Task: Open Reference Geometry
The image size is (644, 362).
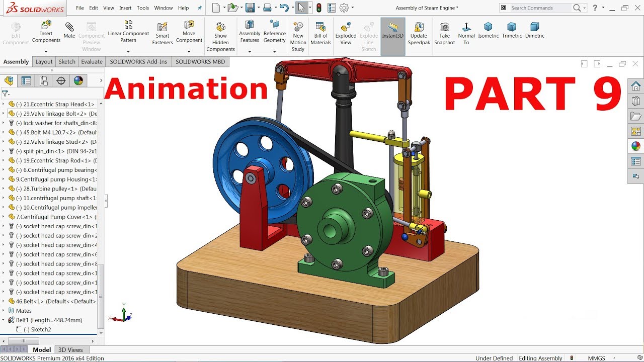Action: coord(274,31)
